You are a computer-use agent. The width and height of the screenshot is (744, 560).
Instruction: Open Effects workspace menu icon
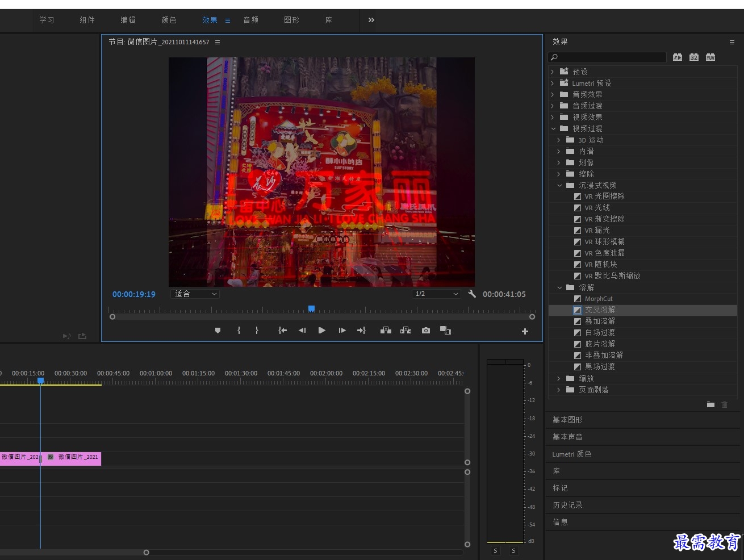tap(228, 20)
